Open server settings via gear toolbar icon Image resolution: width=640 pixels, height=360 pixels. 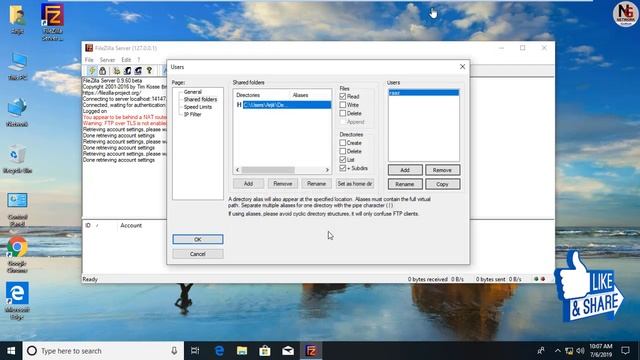(117, 71)
